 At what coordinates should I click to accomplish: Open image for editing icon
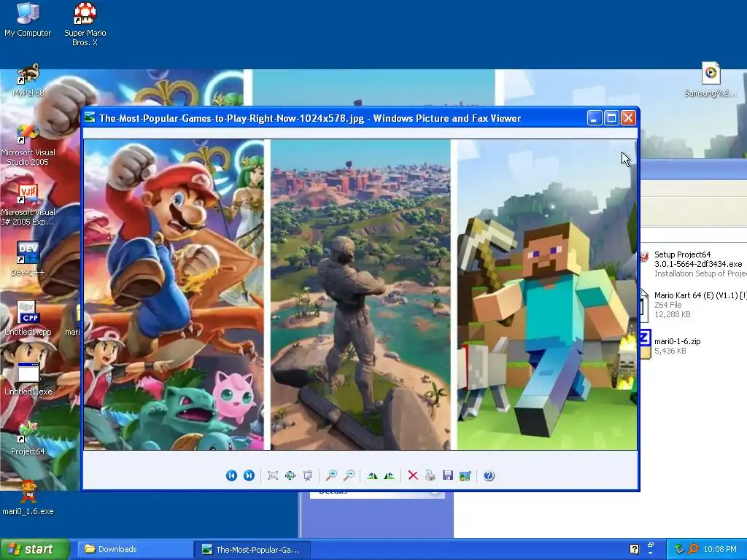coord(465,475)
